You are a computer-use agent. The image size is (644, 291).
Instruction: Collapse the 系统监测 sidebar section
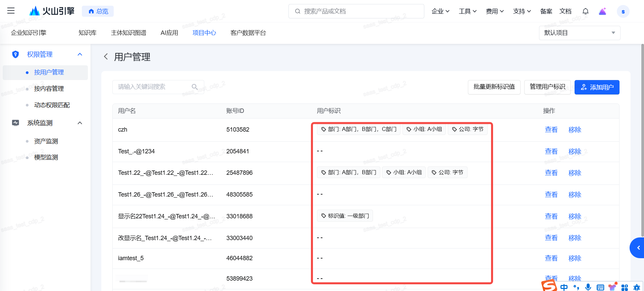point(80,123)
